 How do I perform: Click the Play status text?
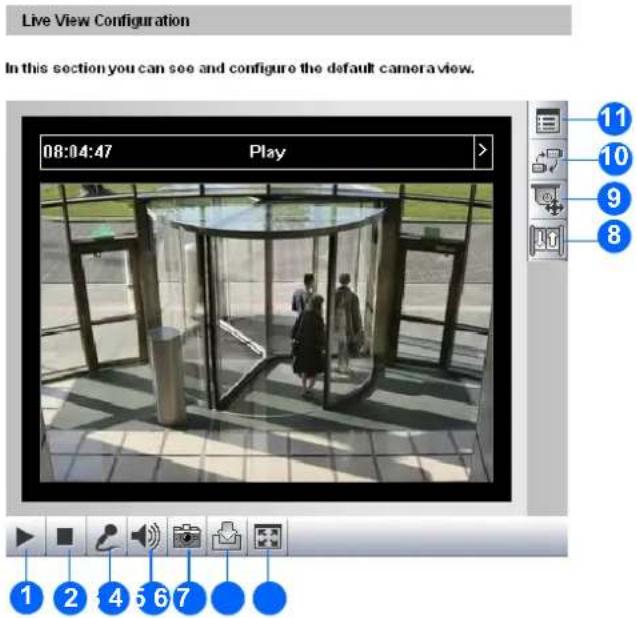click(267, 152)
